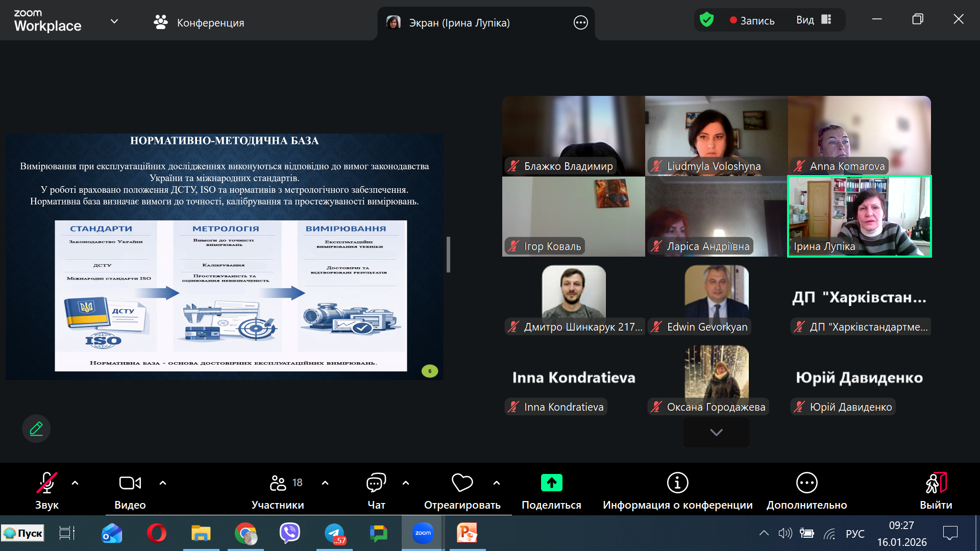This screenshot has height=551, width=980.
Task: Click the green annotation pencil icon
Action: point(36,429)
